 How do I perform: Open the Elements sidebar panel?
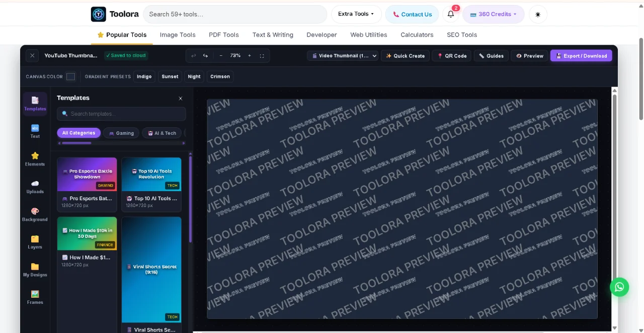tap(35, 159)
